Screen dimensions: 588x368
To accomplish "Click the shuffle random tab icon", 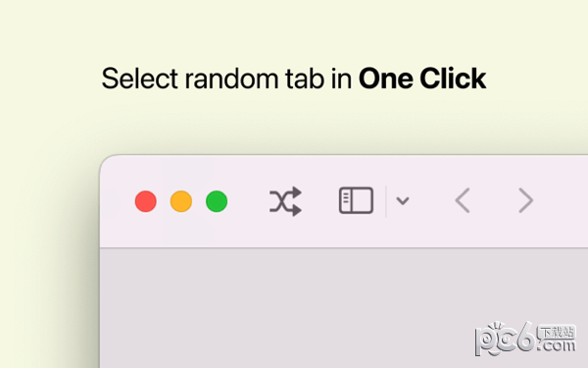I will tap(286, 201).
